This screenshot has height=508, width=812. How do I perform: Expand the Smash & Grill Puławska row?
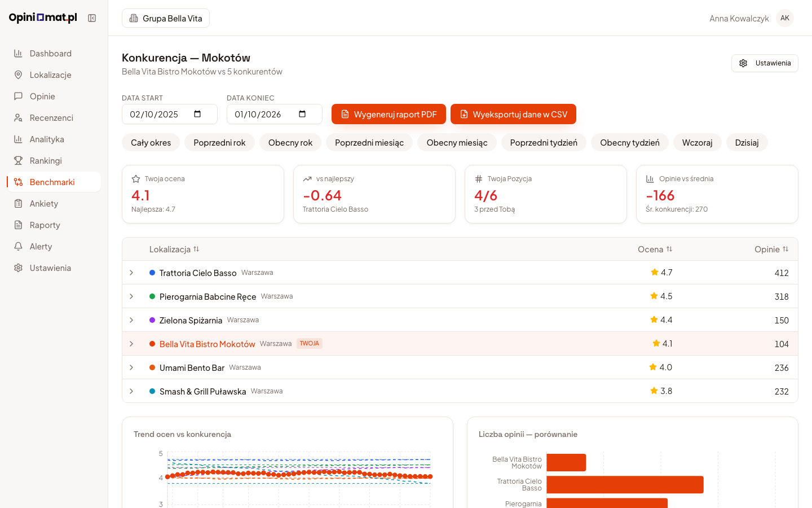coord(131,391)
